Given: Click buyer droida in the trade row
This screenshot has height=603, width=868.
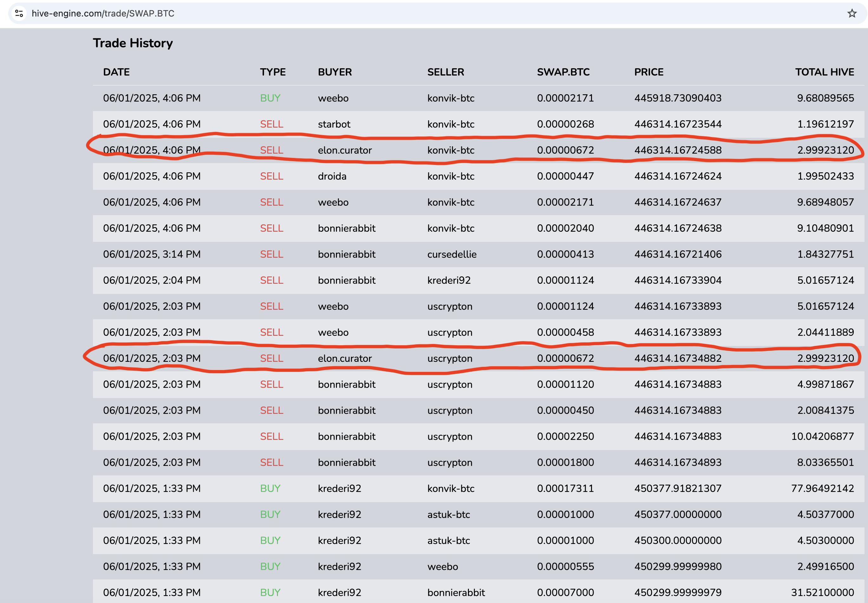Looking at the screenshot, I should 332,176.
